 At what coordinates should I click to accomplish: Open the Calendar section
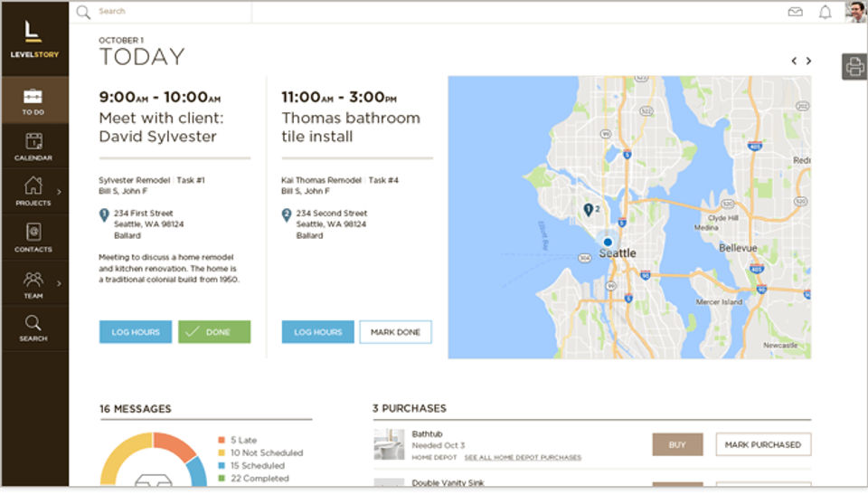[33, 147]
